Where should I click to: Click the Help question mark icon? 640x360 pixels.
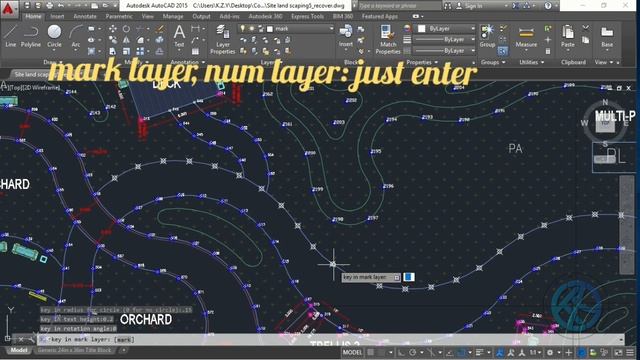pos(548,6)
